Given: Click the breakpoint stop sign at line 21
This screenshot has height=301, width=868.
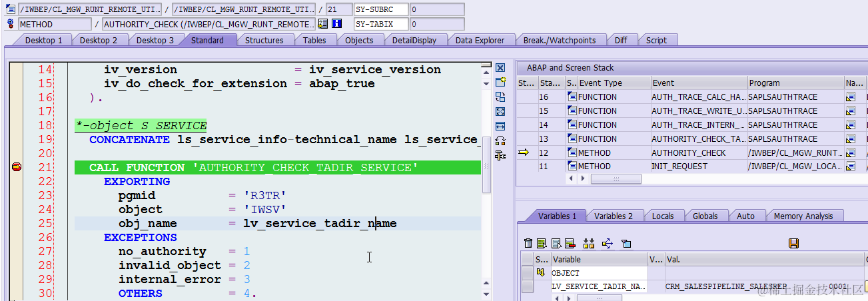Looking at the screenshot, I should (17, 167).
